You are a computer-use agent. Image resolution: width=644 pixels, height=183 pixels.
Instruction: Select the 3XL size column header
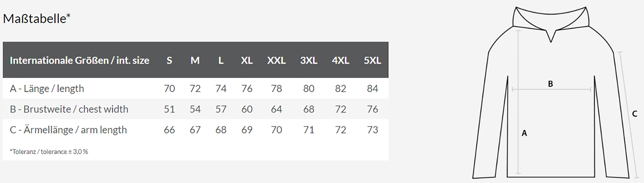[309, 60]
